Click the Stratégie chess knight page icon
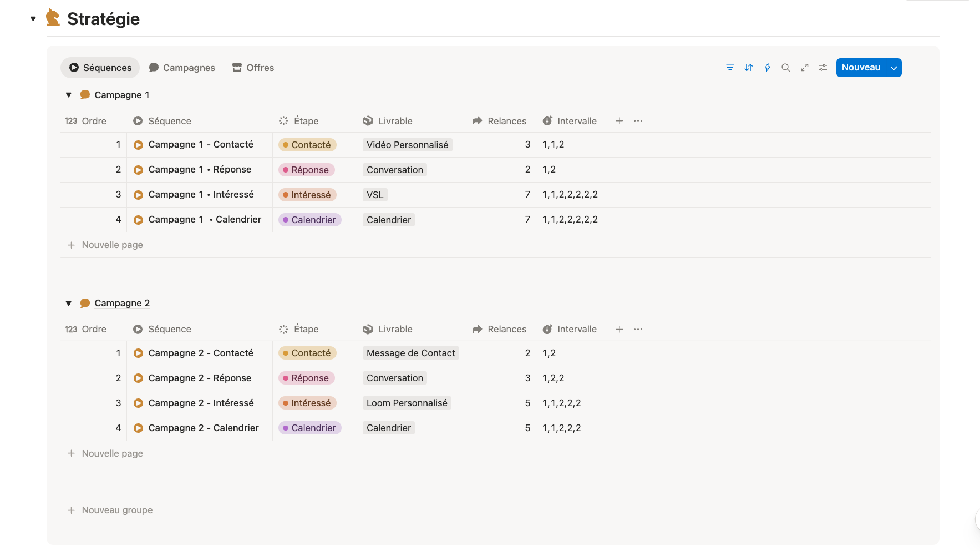The width and height of the screenshot is (980, 551). tap(53, 18)
